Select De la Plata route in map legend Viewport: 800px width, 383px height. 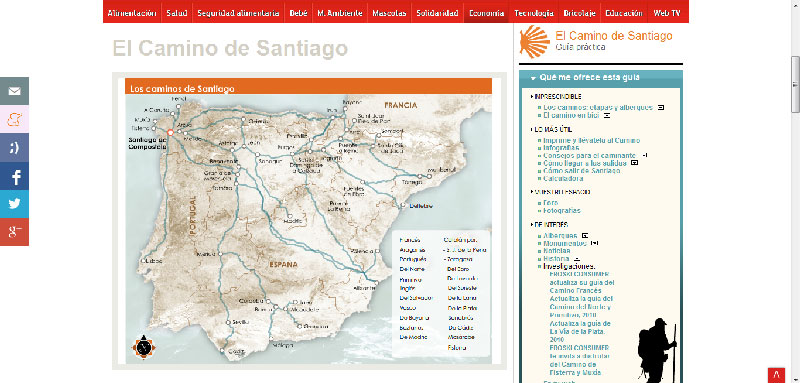tap(462, 308)
